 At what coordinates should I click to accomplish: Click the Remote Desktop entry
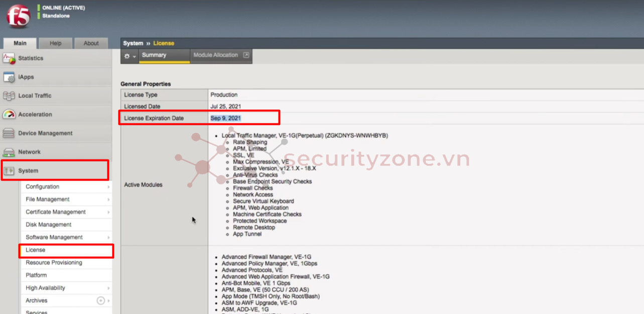pyautogui.click(x=254, y=227)
